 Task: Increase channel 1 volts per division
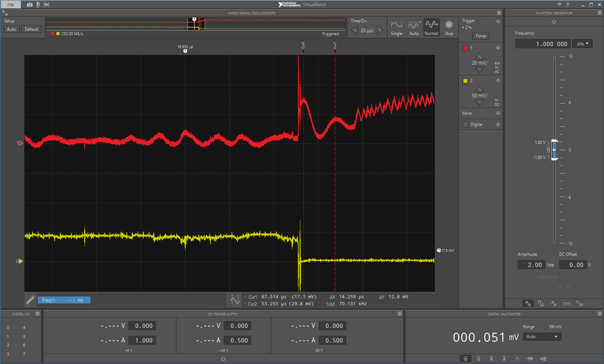pyautogui.click(x=479, y=57)
